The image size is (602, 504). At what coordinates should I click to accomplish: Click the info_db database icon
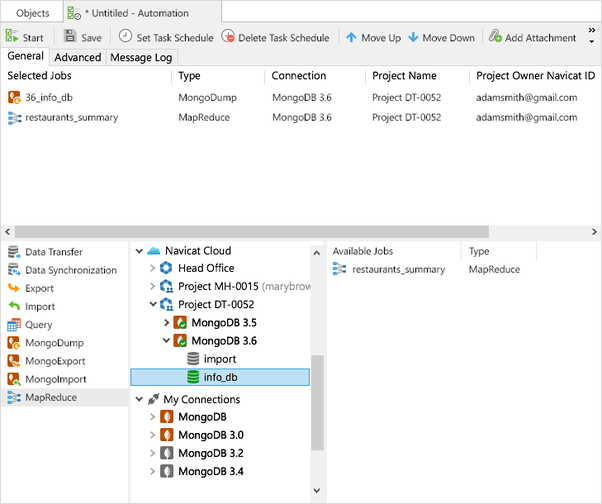tap(193, 377)
